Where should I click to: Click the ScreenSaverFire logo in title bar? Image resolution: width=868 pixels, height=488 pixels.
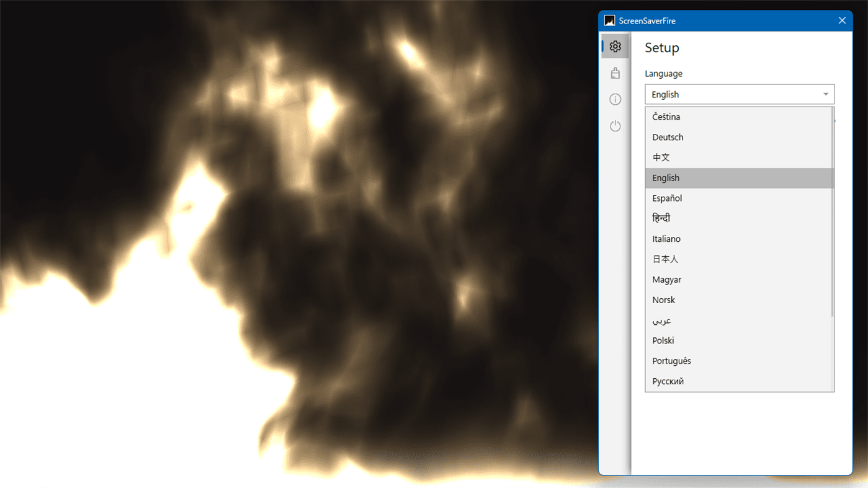tap(609, 20)
